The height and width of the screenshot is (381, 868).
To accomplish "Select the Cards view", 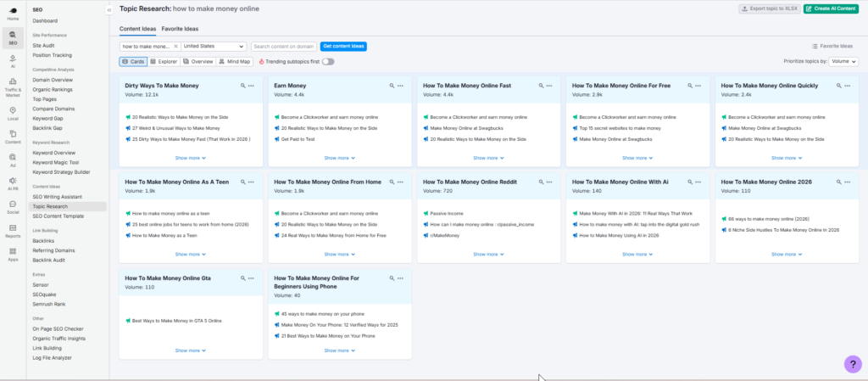I will [133, 61].
